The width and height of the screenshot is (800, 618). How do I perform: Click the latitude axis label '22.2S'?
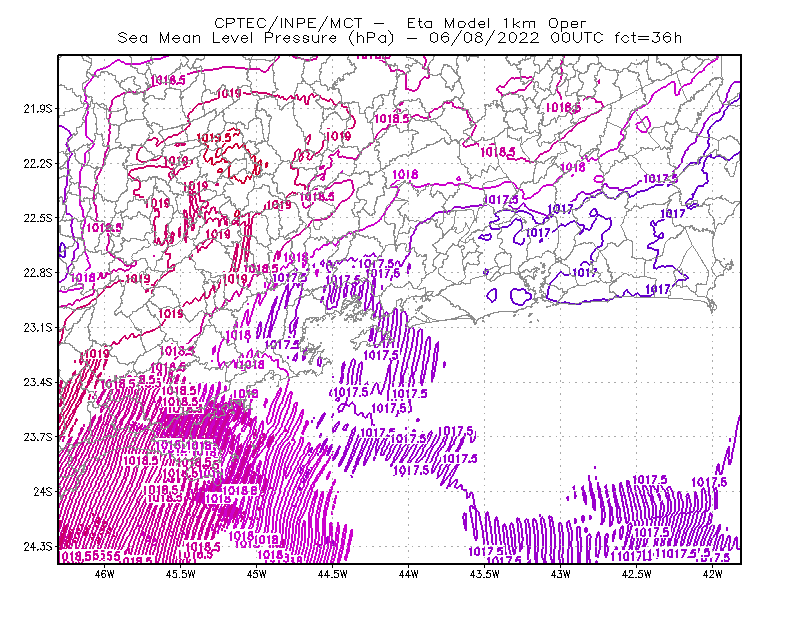point(38,163)
